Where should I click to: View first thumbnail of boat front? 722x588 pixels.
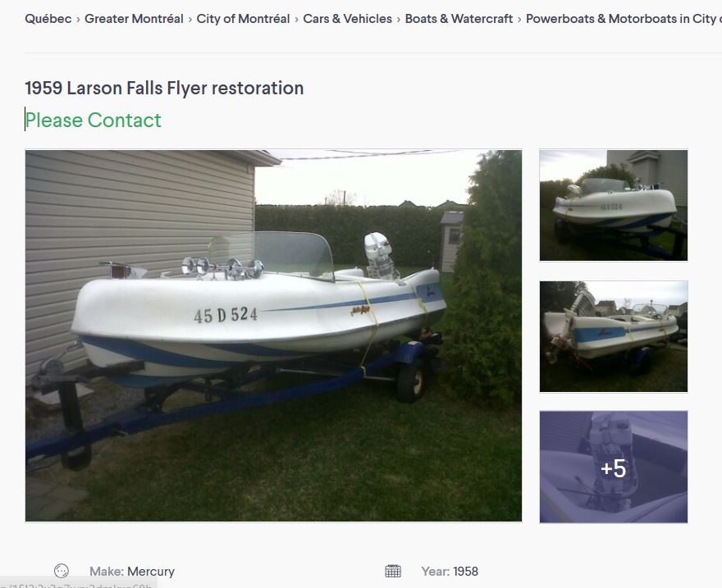614,205
